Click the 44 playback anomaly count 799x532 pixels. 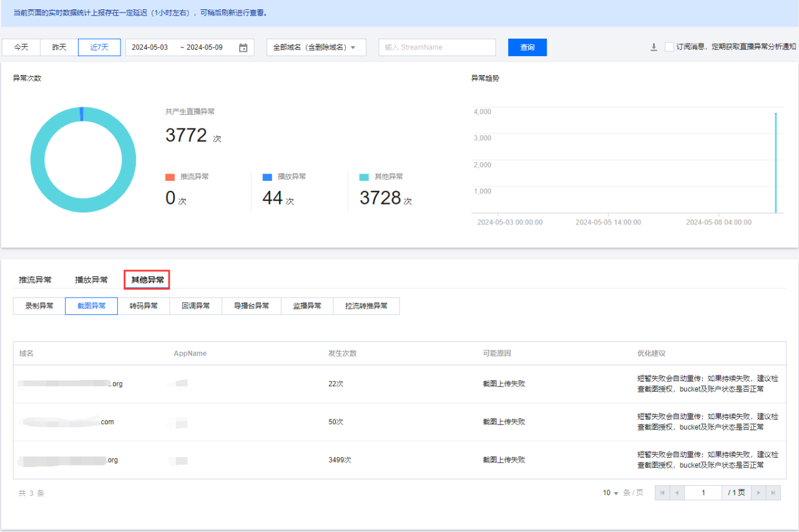tap(273, 198)
